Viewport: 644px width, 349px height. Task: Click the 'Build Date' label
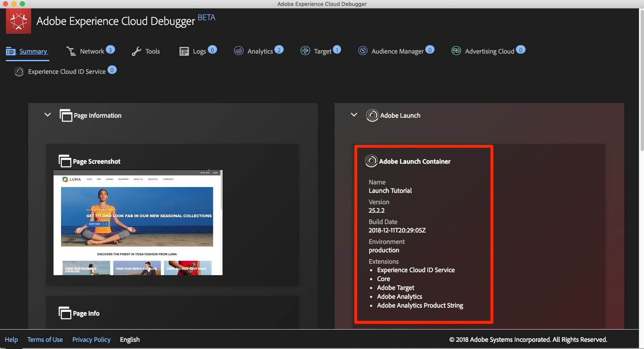[x=383, y=222]
